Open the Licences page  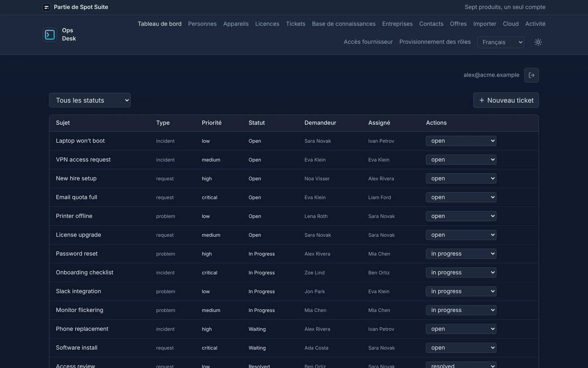[x=267, y=24]
